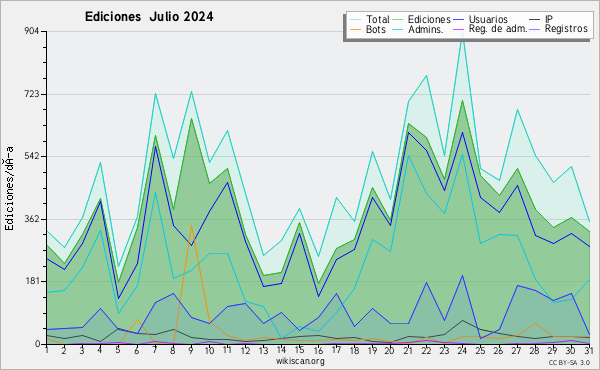Select the 'IP' legend label
The width and height of the screenshot is (600, 370).
549,19
